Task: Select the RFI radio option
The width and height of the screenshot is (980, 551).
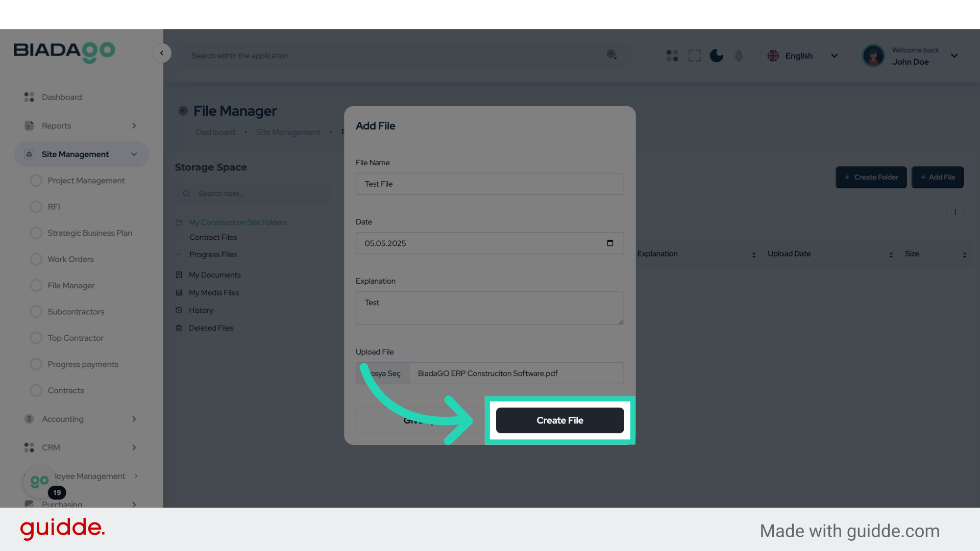Action: click(x=36, y=207)
